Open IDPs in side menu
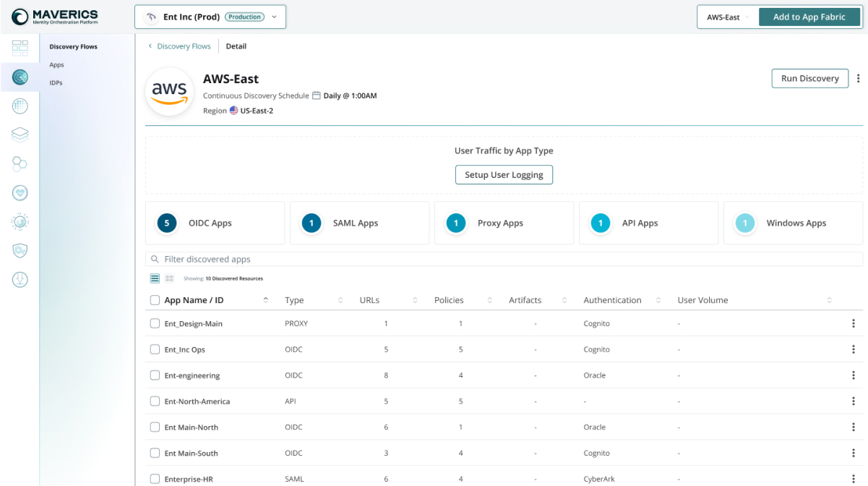Image resolution: width=868 pixels, height=486 pixels. point(56,82)
